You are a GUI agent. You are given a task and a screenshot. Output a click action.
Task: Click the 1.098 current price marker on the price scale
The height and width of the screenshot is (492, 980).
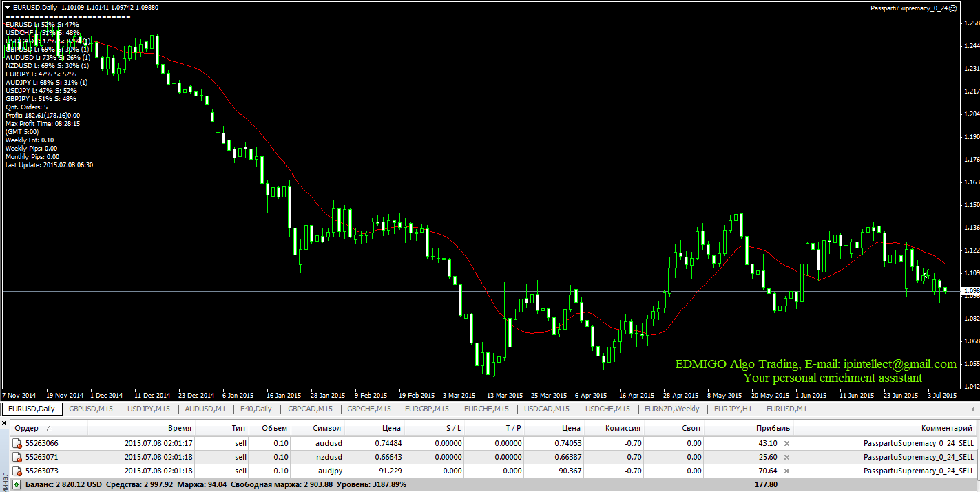[x=970, y=292]
